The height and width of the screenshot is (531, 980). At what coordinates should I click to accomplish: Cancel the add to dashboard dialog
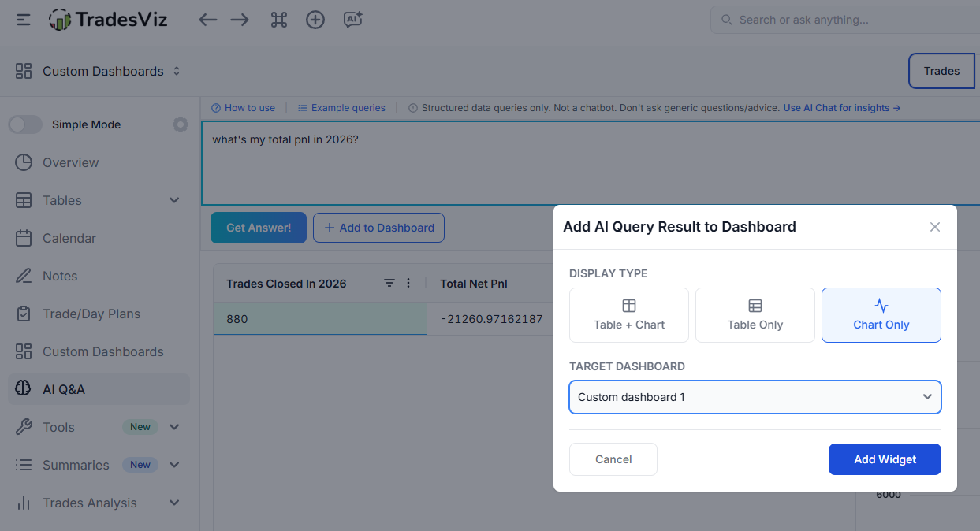pyautogui.click(x=613, y=459)
